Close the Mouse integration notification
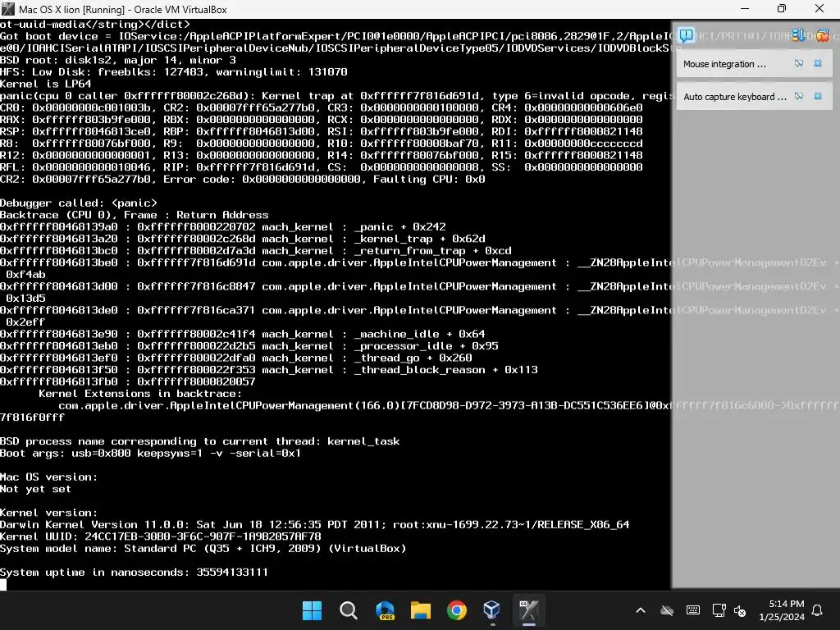The image size is (840, 630). pyautogui.click(x=818, y=64)
